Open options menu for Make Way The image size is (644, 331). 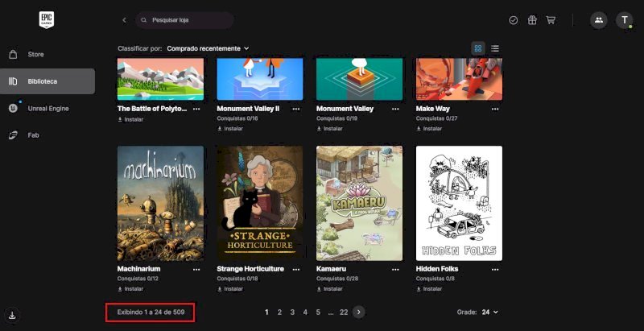click(x=495, y=109)
